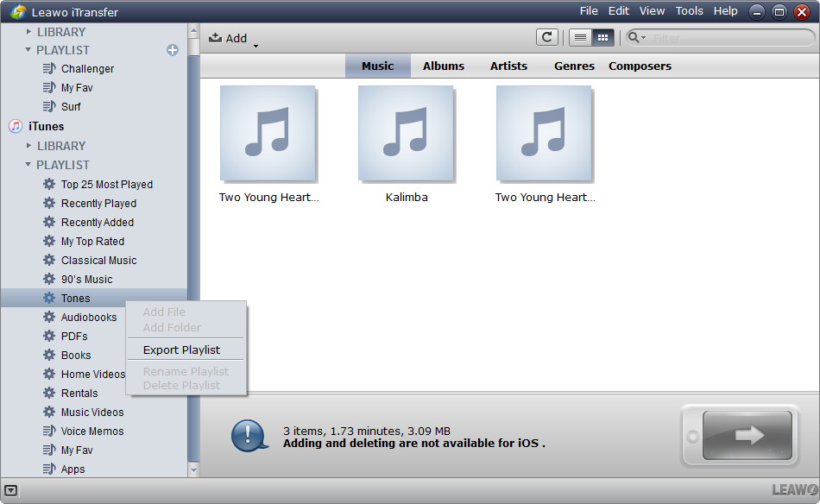Click the gear icon for Top 25 Most Played
Image resolution: width=820 pixels, height=504 pixels.
[49, 184]
